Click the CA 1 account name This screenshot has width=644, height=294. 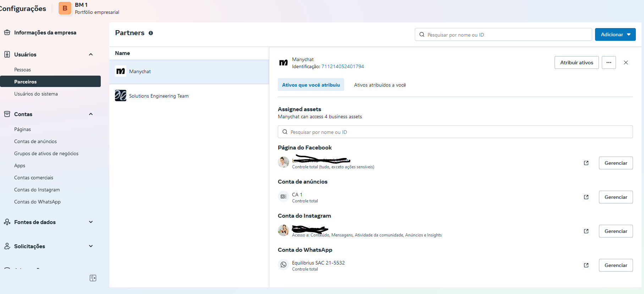tap(297, 195)
